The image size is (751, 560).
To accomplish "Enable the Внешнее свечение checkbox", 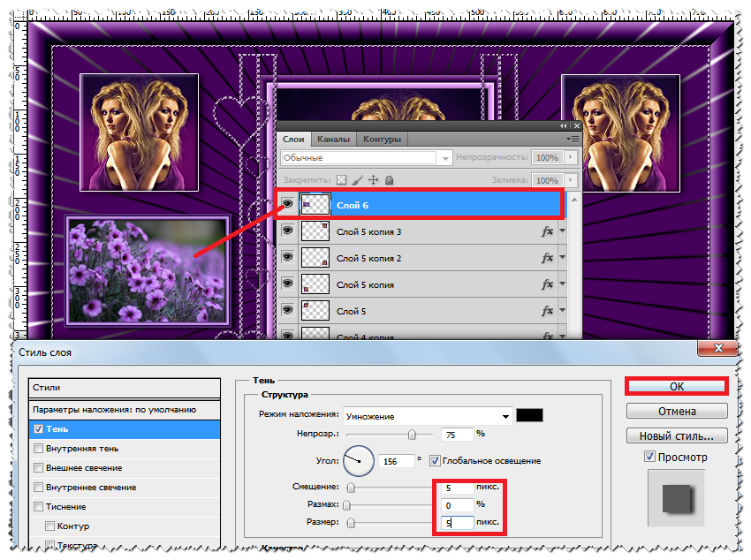I will pos(38,467).
